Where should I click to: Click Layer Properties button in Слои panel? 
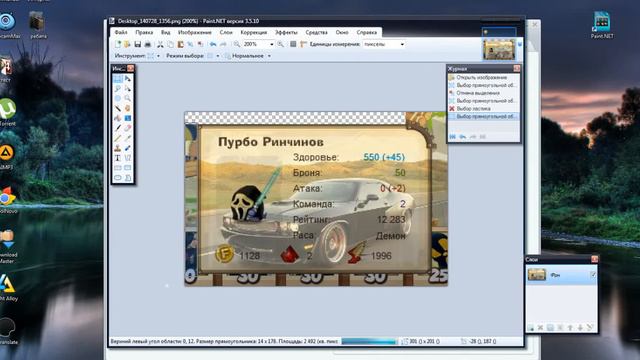click(x=590, y=327)
